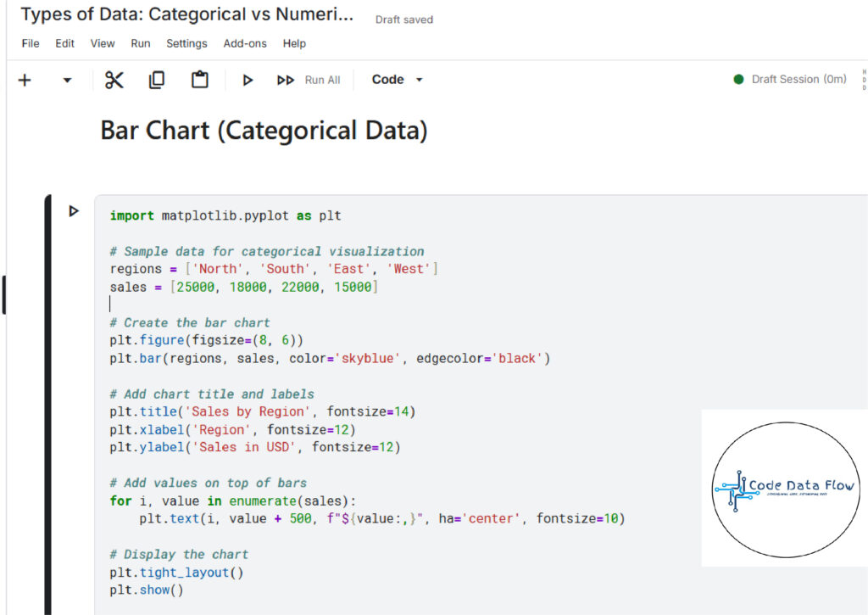868x615 pixels.
Task: Open the add-cell type dropdown arrow
Action: pos(67,81)
